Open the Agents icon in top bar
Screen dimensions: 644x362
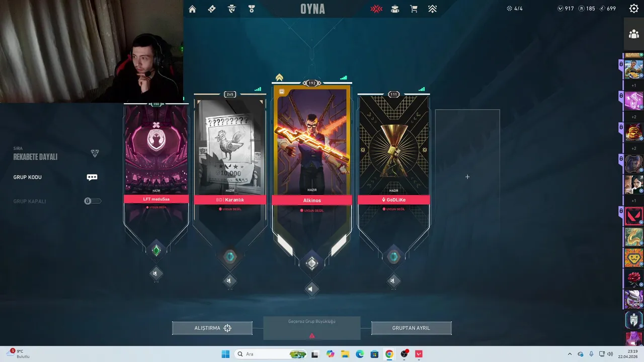(x=231, y=9)
